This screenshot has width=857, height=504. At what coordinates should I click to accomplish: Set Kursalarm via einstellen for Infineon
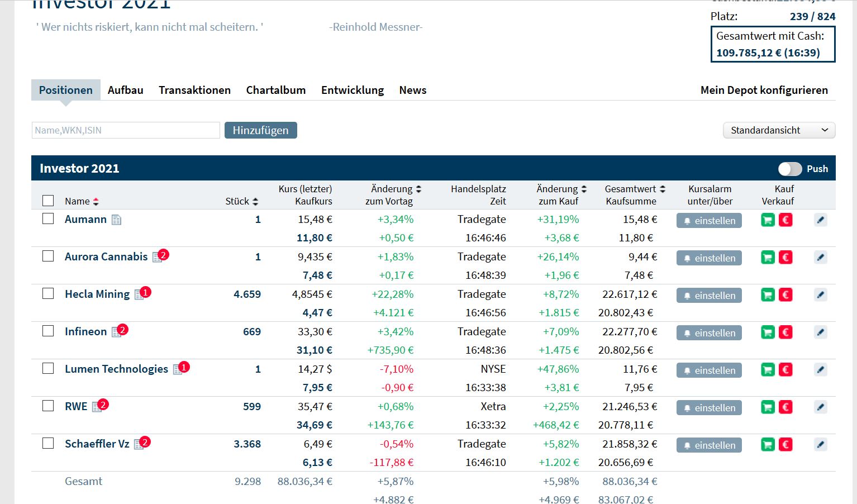tap(709, 333)
